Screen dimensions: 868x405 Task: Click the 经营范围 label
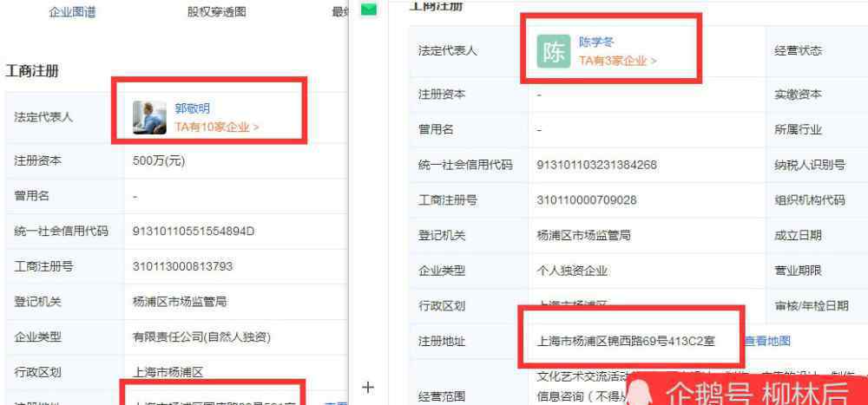[441, 396]
